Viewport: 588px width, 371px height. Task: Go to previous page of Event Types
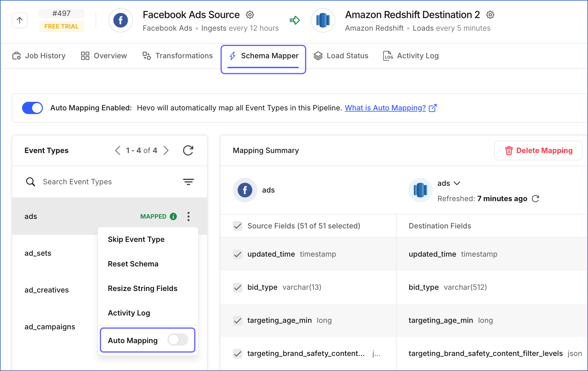pyautogui.click(x=118, y=151)
